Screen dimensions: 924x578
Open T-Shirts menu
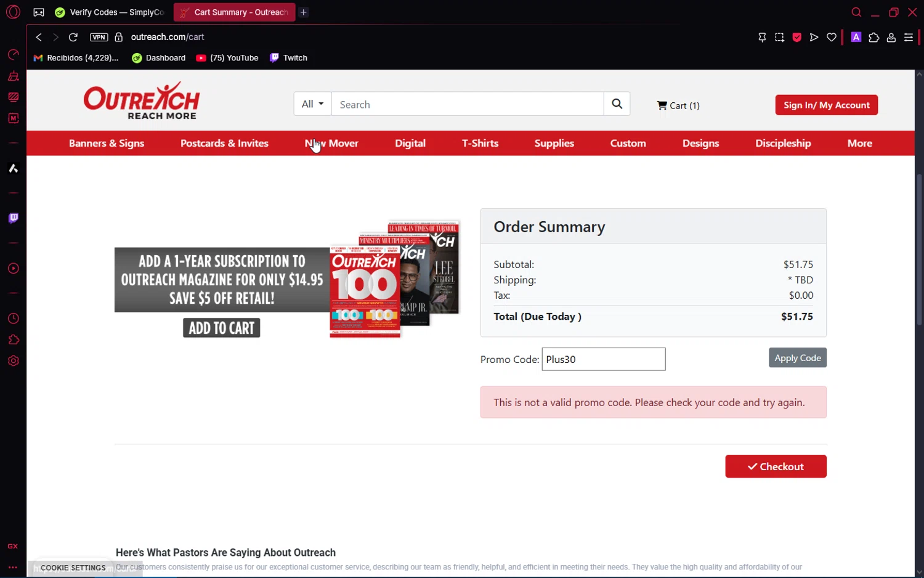tap(480, 143)
